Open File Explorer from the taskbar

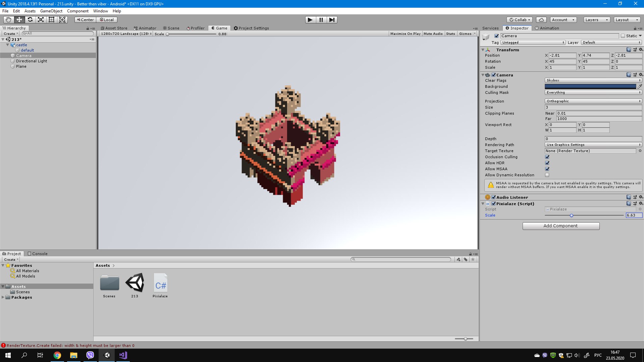(x=74, y=355)
